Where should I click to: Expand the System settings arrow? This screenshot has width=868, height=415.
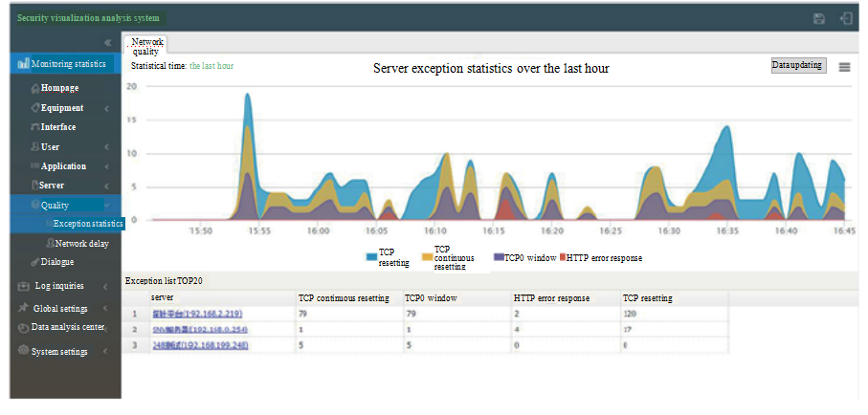[x=105, y=351]
